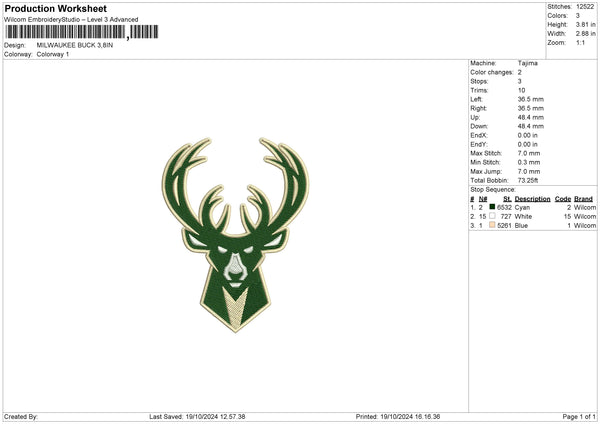The image size is (600, 424).
Task: Click the Trims value 10
Action: tap(521, 90)
